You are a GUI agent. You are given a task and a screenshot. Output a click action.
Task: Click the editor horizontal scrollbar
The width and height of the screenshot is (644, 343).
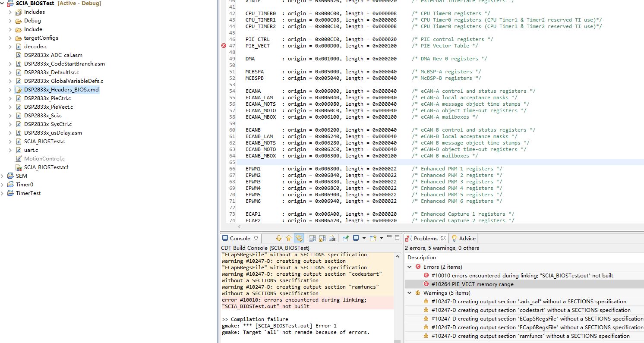(x=432, y=227)
